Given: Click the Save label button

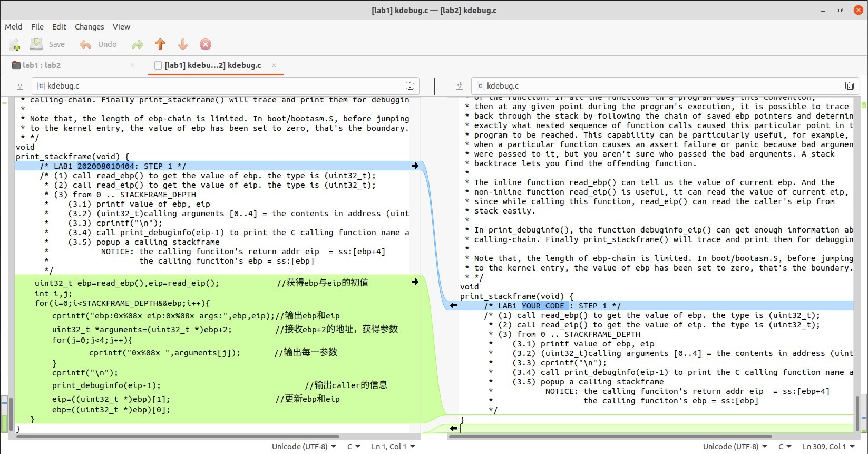Looking at the screenshot, I should [56, 44].
